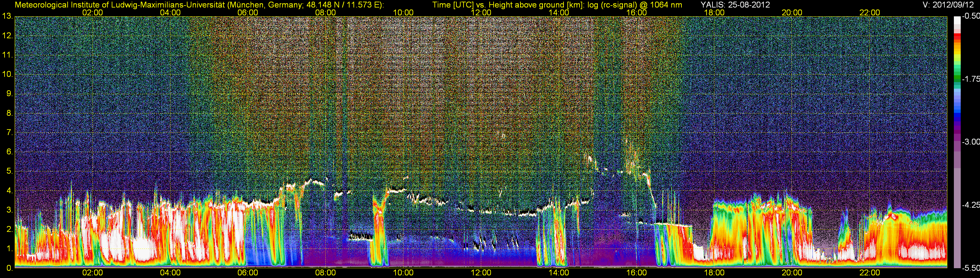The height and width of the screenshot is (278, 980).
Task: Click the Meteorological Institute title text
Action: 199,5
